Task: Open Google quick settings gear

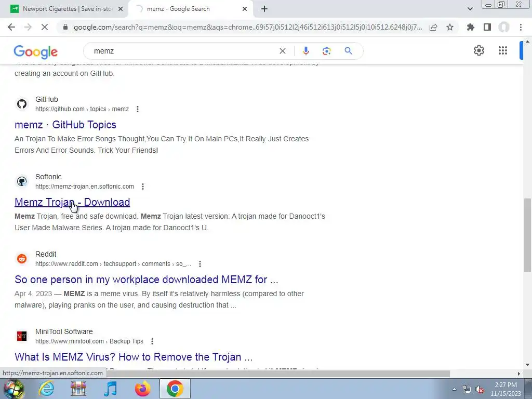Action: pyautogui.click(x=478, y=50)
